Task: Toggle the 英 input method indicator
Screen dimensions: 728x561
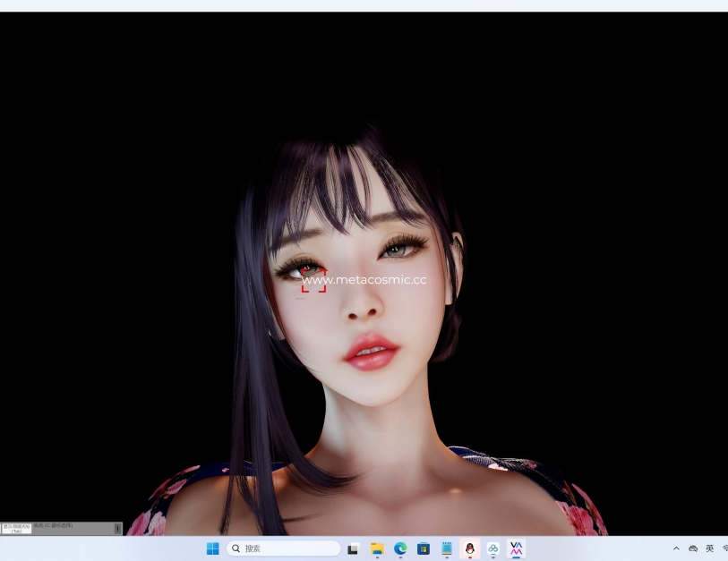Action: pyautogui.click(x=709, y=548)
